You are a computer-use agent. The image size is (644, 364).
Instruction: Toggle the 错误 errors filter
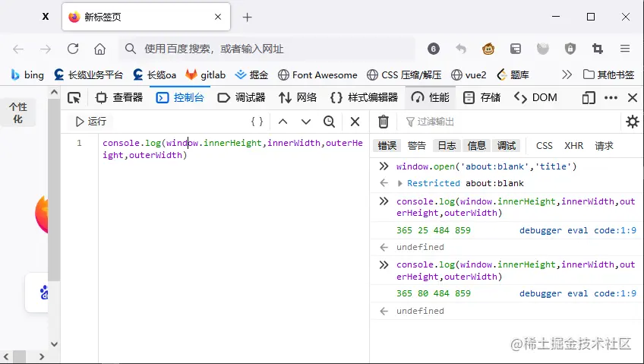pos(387,145)
